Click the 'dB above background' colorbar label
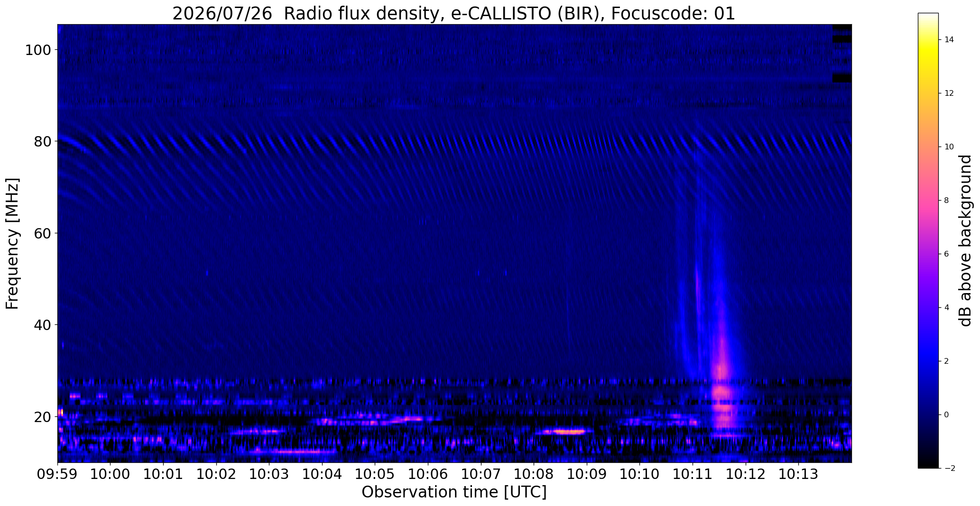The width and height of the screenshot is (980, 506). 965,240
